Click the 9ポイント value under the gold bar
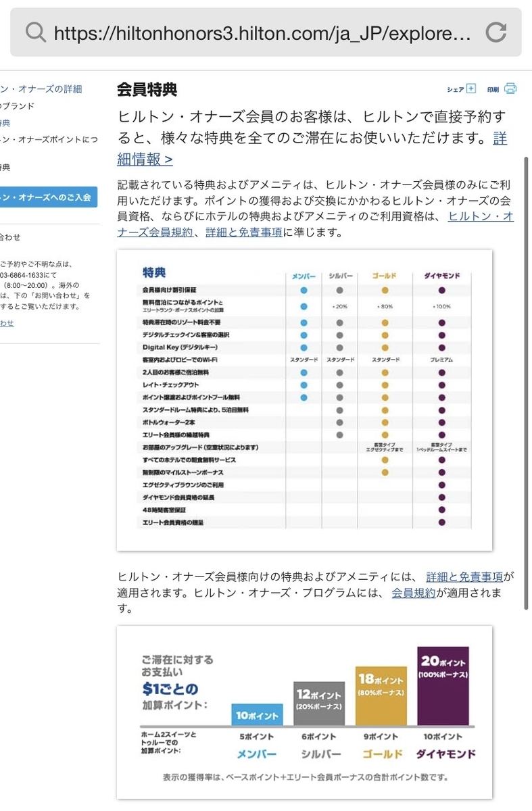 [x=381, y=737]
